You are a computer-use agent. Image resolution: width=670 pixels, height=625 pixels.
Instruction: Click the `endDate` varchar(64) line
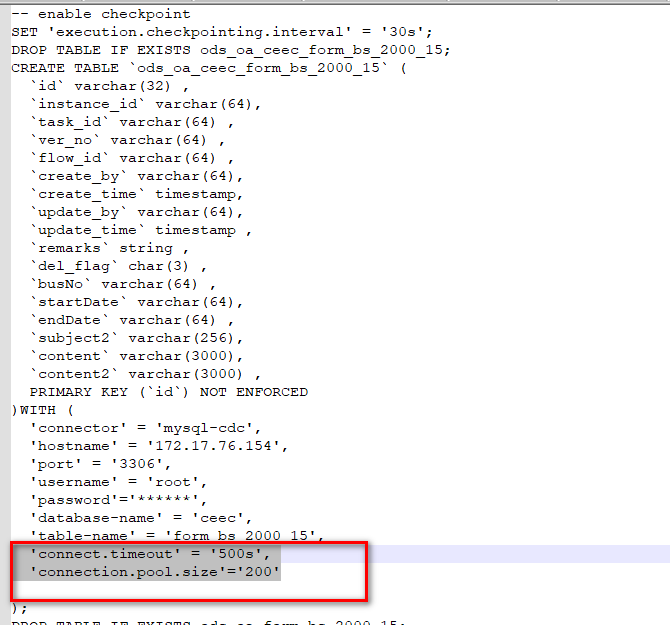[132, 320]
